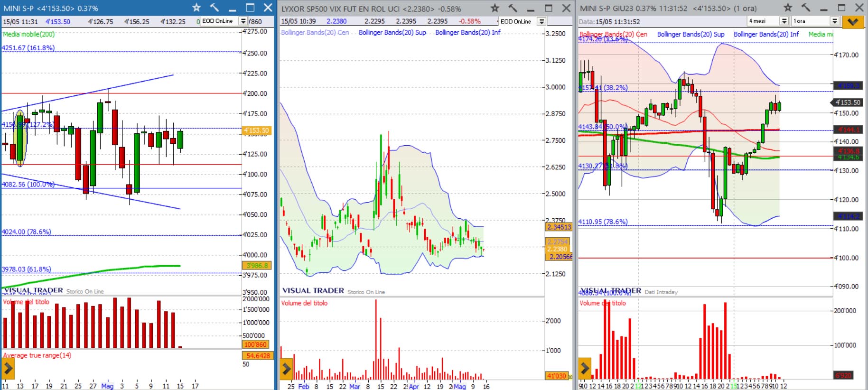This screenshot has width=868, height=390.
Task: Maximize the LYXOR SP500 VIX window
Action: coord(549,8)
